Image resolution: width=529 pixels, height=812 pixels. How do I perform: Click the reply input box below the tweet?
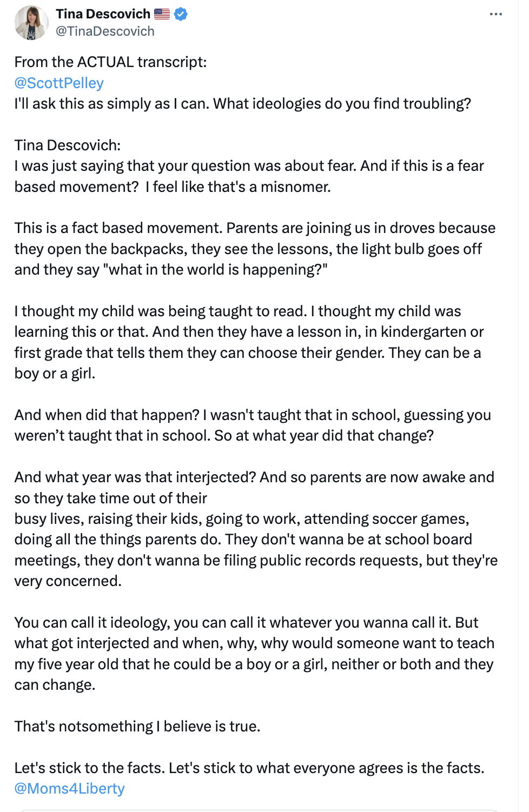(264, 809)
